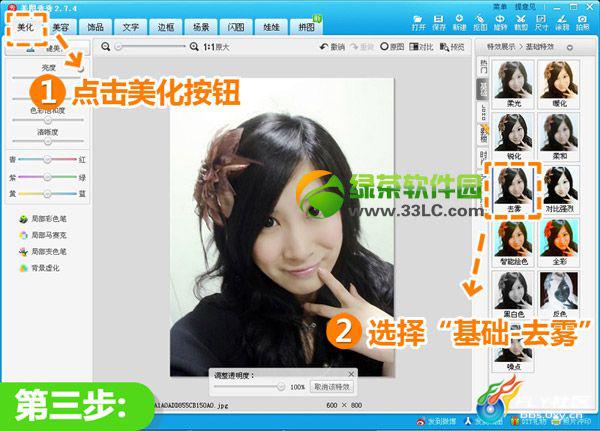Apply the 全彩 effect thumbnail
This screenshot has width=600, height=431.
coord(559,243)
